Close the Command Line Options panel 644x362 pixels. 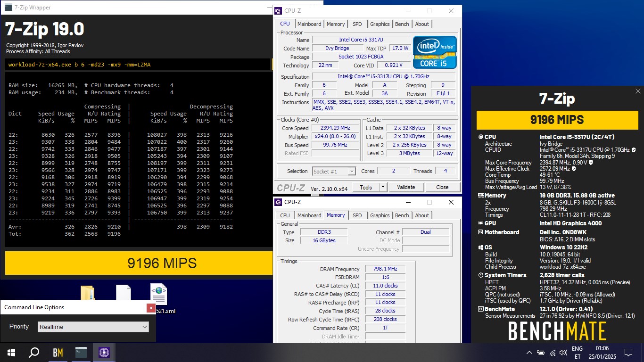click(x=151, y=308)
